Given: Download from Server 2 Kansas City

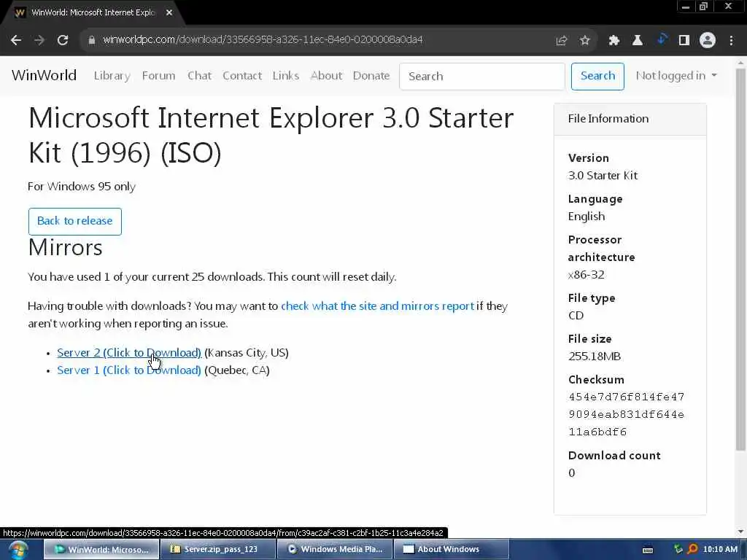Looking at the screenshot, I should coord(128,352).
